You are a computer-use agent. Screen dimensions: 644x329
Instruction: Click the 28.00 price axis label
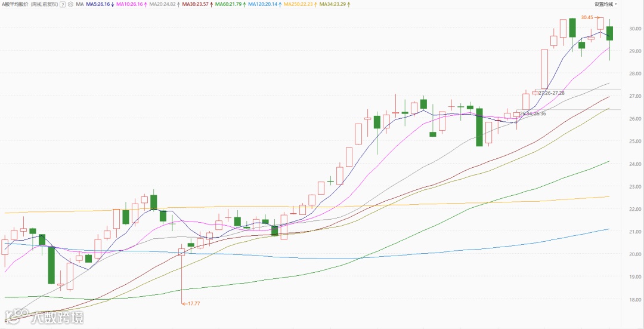coord(635,73)
